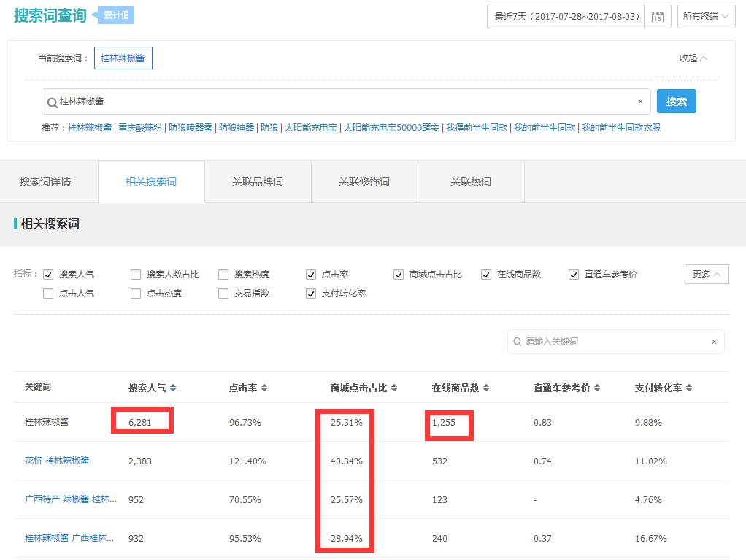This screenshot has height=560, width=746.
Task: Open the calendar date picker icon
Action: point(656,16)
